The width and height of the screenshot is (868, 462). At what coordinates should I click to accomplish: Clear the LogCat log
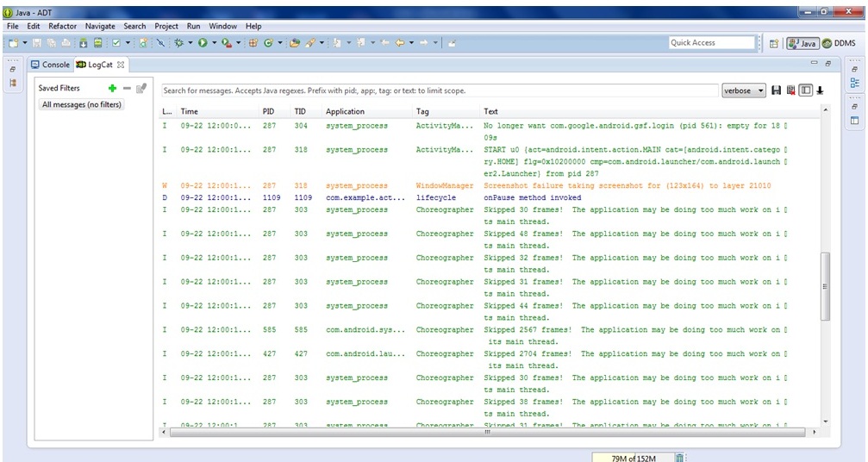coord(790,91)
